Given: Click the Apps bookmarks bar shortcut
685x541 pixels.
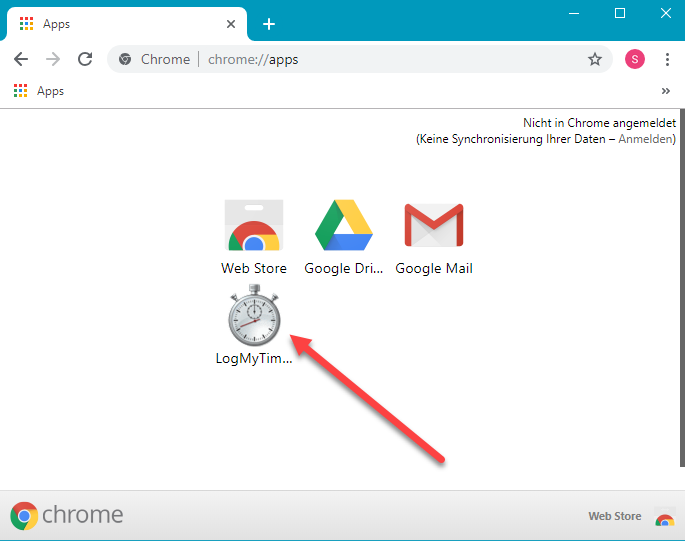Looking at the screenshot, I should (39, 91).
